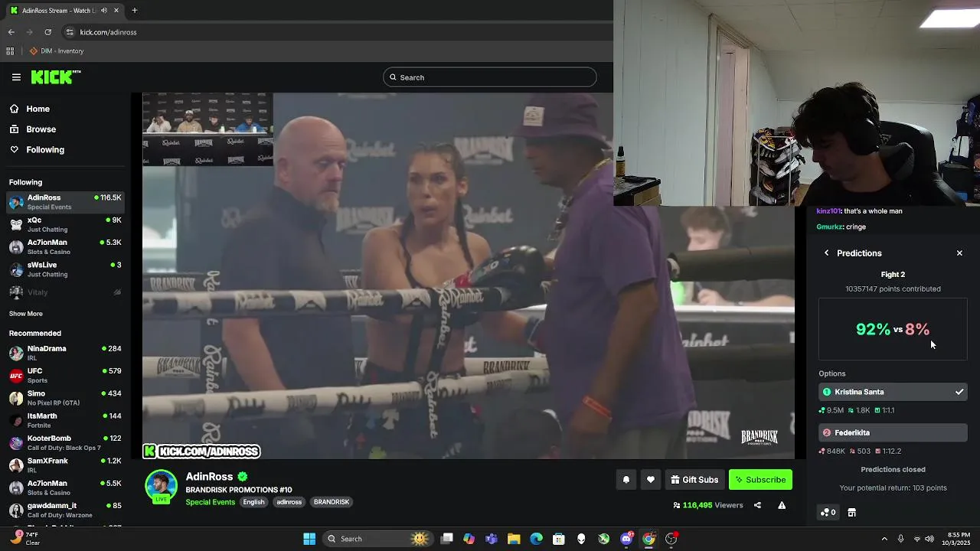The image size is (980, 551).
Task: Open ItsMarth Fortnite channel
Action: 65,420
